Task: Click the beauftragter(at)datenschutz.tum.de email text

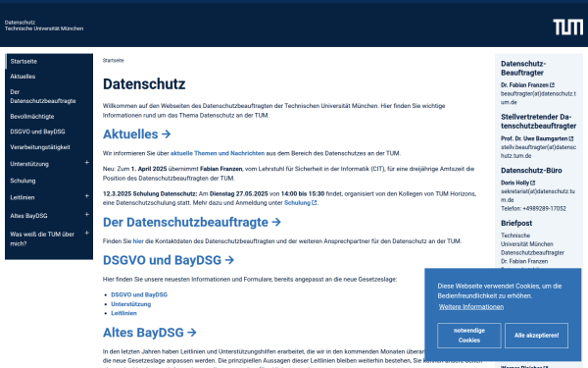Action: tap(538, 98)
